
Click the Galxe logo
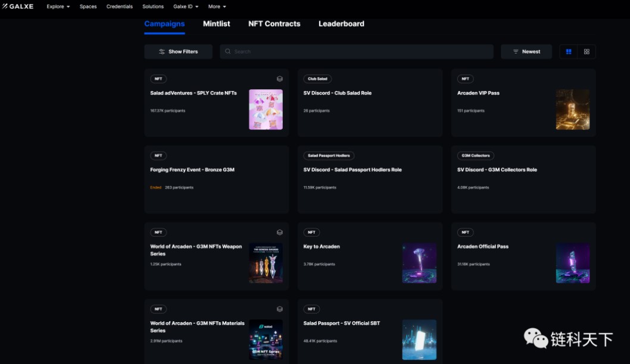point(18,7)
